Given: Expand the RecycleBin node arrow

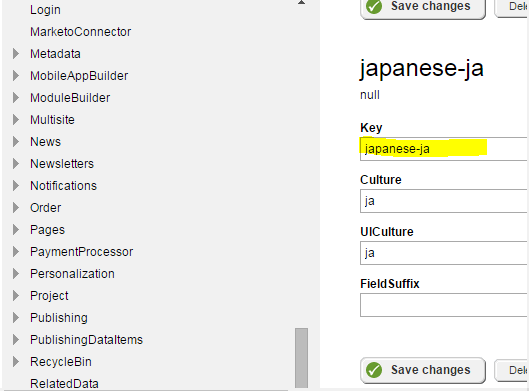Looking at the screenshot, I should [16, 362].
